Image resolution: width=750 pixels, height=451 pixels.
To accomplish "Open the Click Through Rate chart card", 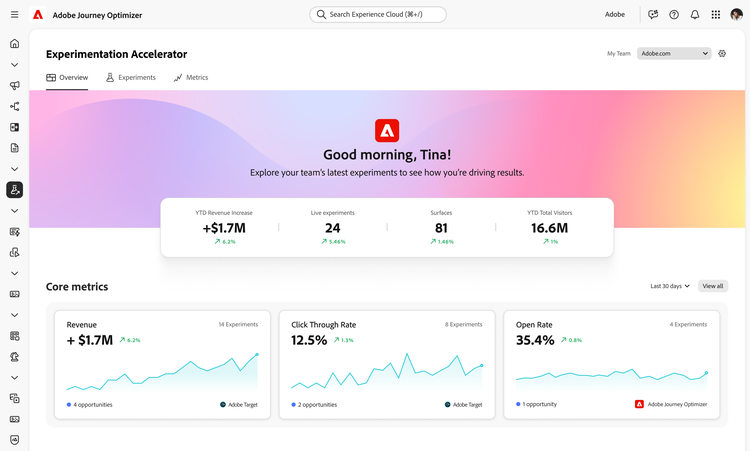I will pos(387,364).
